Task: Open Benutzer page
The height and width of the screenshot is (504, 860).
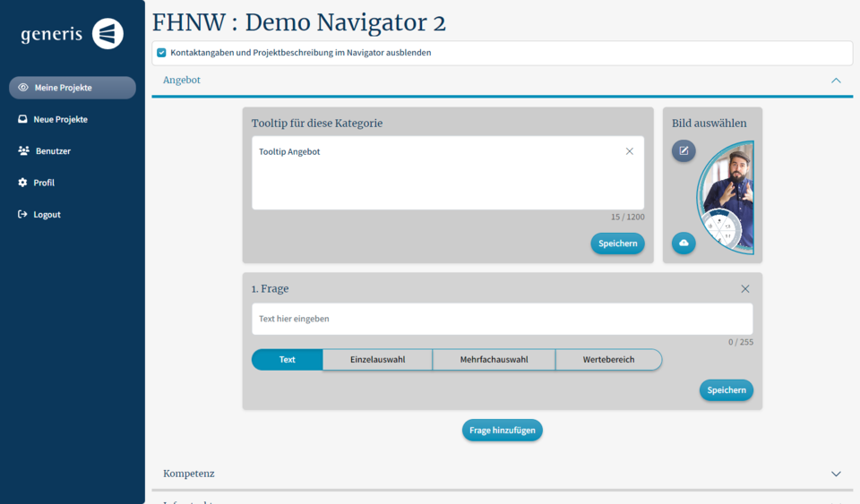Action: tap(53, 151)
